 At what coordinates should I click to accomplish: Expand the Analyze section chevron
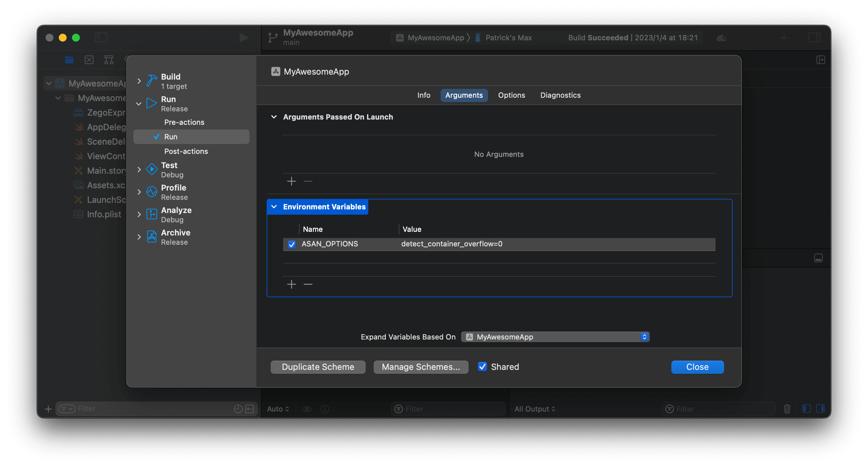(139, 214)
